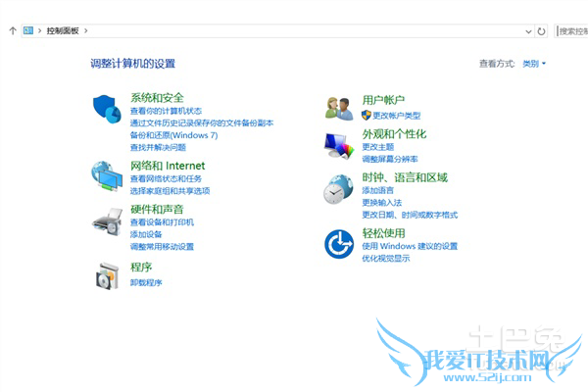The width and height of the screenshot is (588, 392).
Task: Open 使用 Windows 建议的设置 link
Action: click(x=410, y=246)
